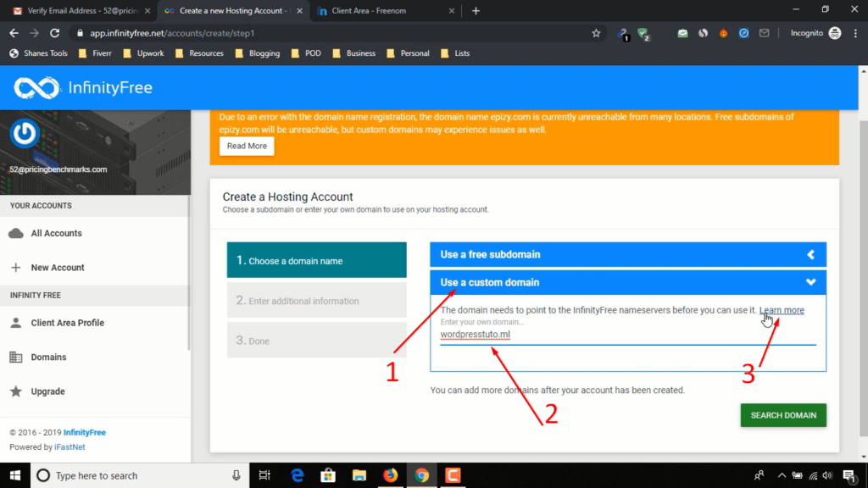The image size is (868, 488).
Task: Open Upgrade in sidebar
Action: (x=94, y=391)
